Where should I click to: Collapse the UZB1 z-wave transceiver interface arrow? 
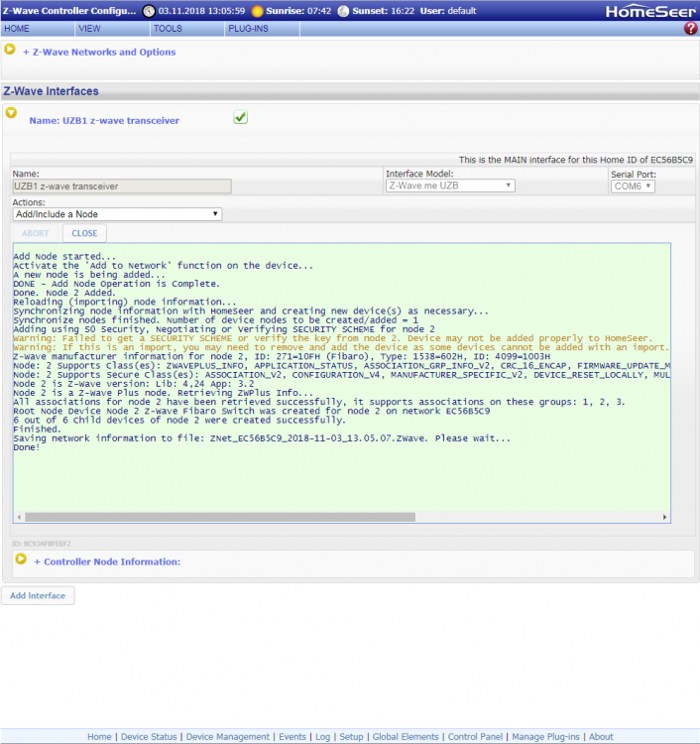[12, 113]
